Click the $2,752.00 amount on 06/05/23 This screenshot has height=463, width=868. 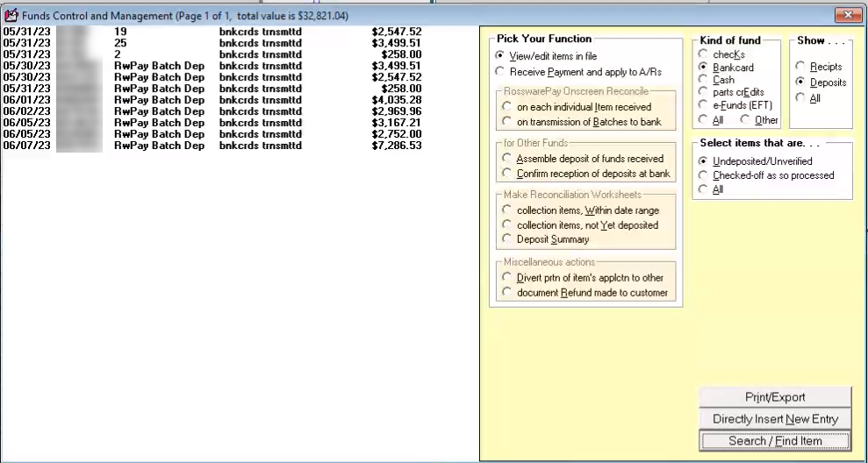[397, 134]
